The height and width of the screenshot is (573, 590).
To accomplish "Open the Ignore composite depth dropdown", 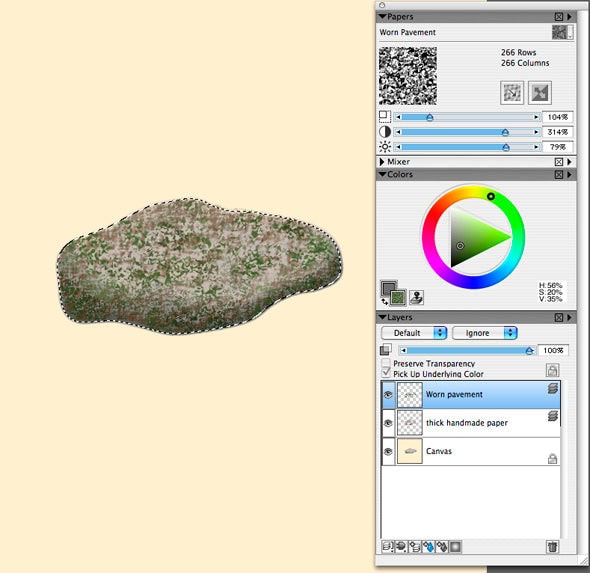I will tap(485, 333).
